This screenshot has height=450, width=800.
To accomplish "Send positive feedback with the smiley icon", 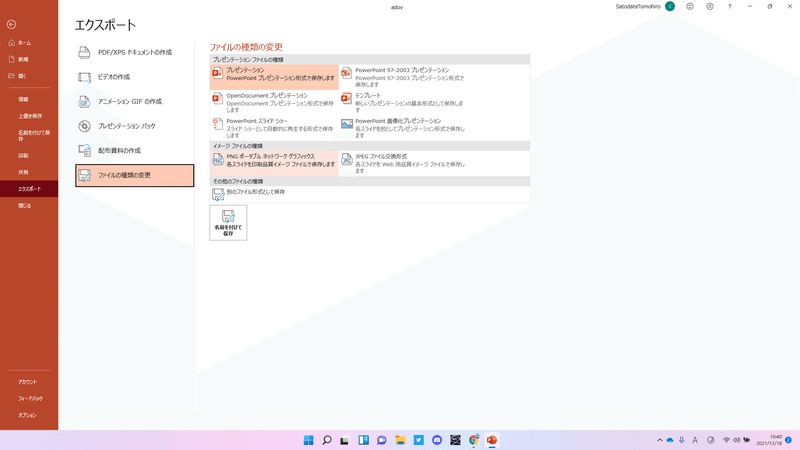I will click(x=690, y=7).
